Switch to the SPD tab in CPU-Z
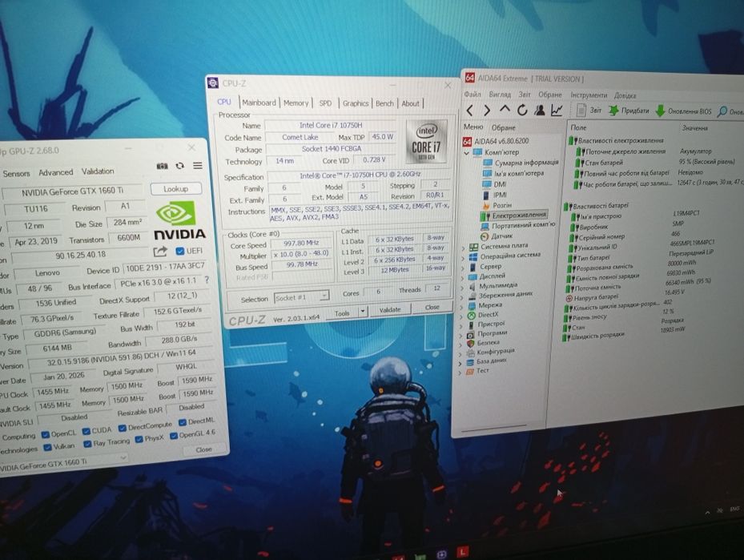The image size is (744, 560). (325, 103)
